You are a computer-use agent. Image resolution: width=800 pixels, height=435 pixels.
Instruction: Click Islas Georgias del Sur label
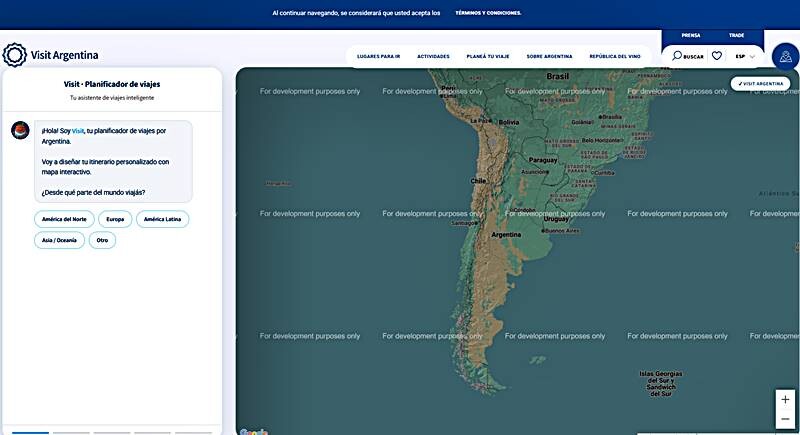[x=661, y=383]
